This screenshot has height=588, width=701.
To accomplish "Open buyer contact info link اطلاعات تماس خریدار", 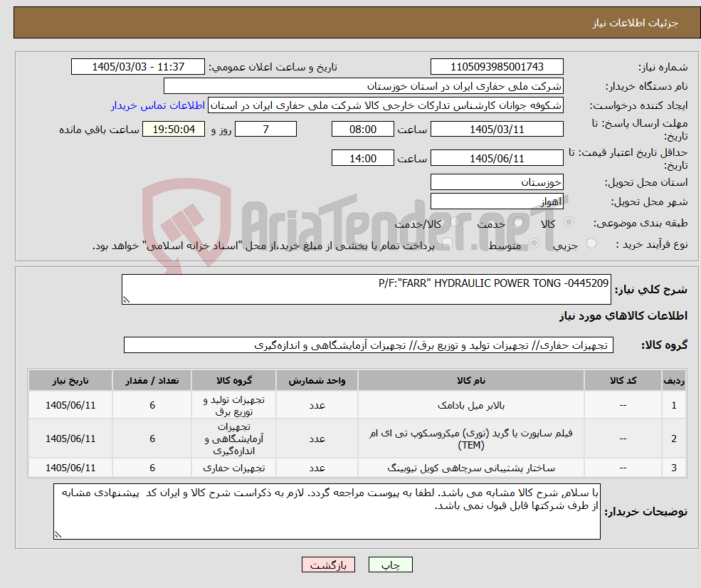I will 158,105.
